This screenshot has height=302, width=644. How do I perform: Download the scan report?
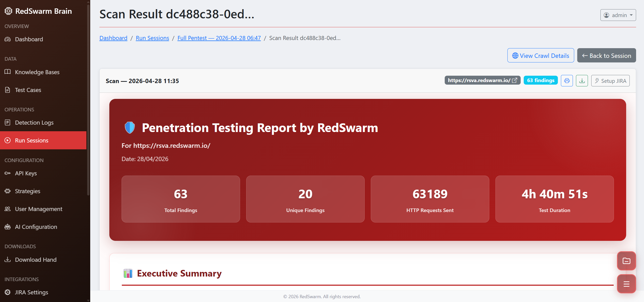[582, 81]
